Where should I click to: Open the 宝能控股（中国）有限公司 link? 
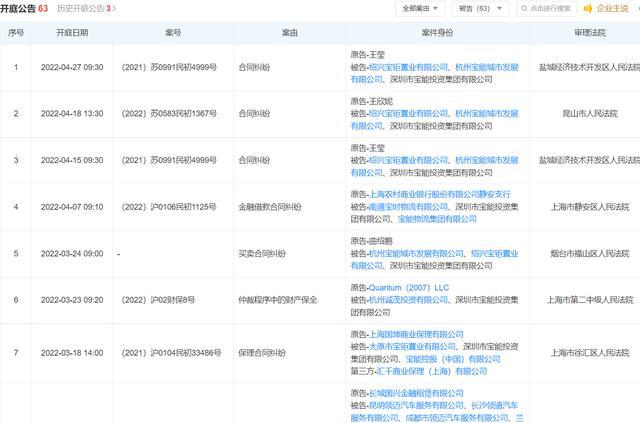click(x=453, y=359)
